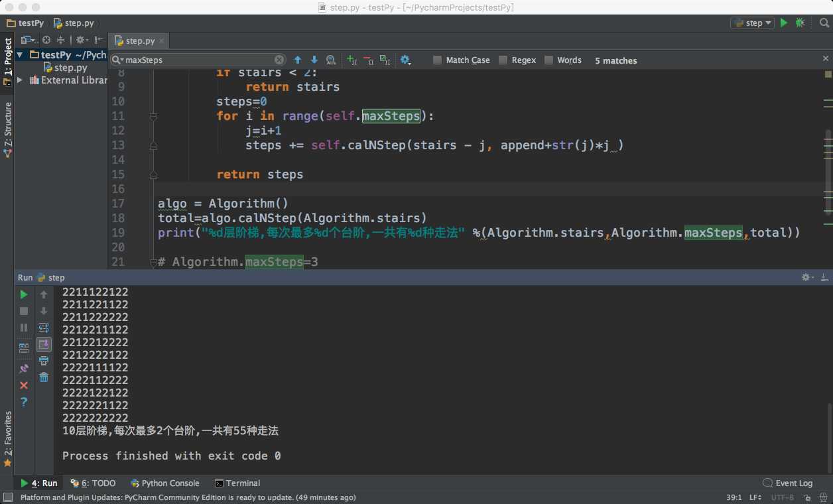Open find in Find tool window icon
The width and height of the screenshot is (833, 504).
coord(331,60)
